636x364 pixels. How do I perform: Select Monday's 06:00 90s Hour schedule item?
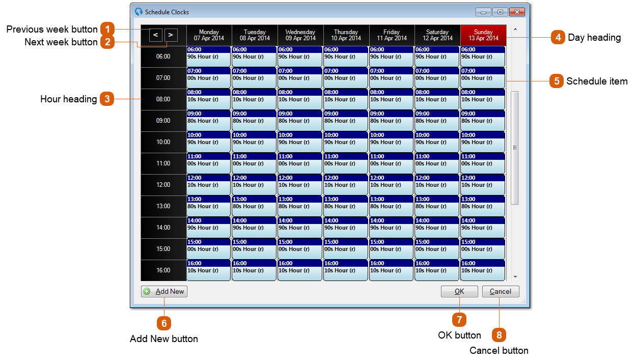click(x=208, y=56)
